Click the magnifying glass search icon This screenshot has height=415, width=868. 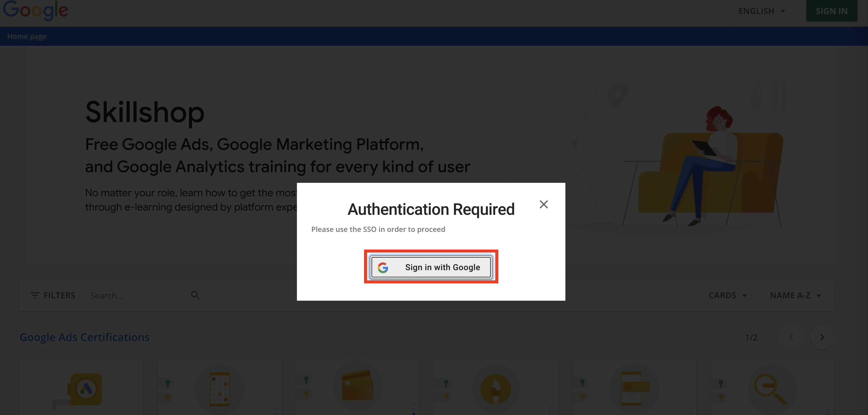coord(195,295)
